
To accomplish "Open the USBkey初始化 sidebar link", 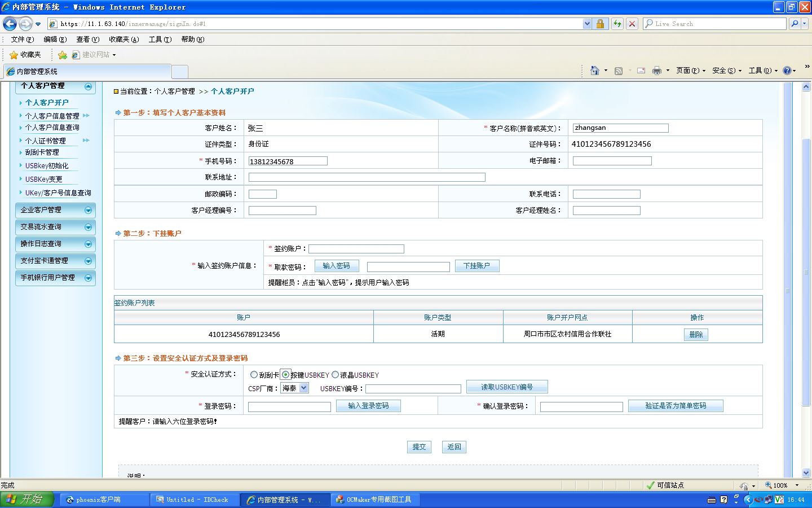I will tap(47, 166).
